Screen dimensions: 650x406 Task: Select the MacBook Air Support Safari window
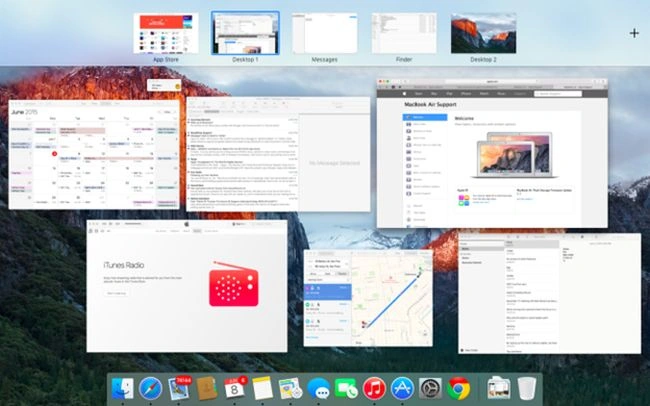492,153
